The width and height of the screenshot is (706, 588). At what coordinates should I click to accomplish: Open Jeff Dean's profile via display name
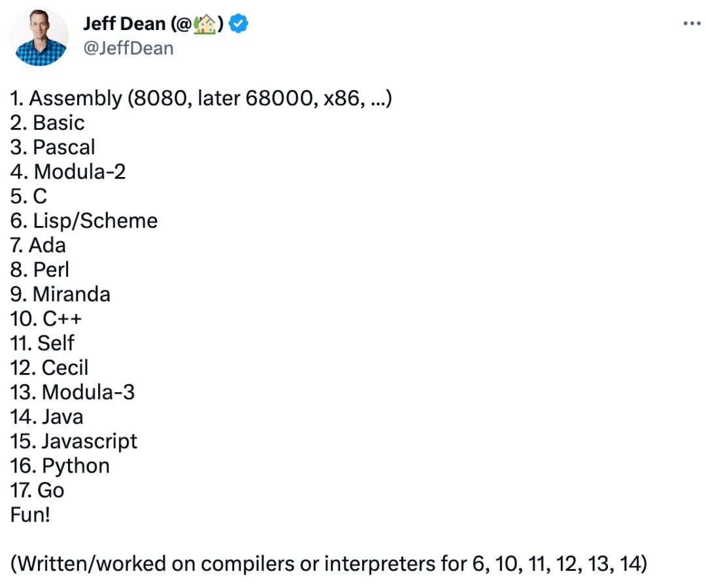coord(124,24)
